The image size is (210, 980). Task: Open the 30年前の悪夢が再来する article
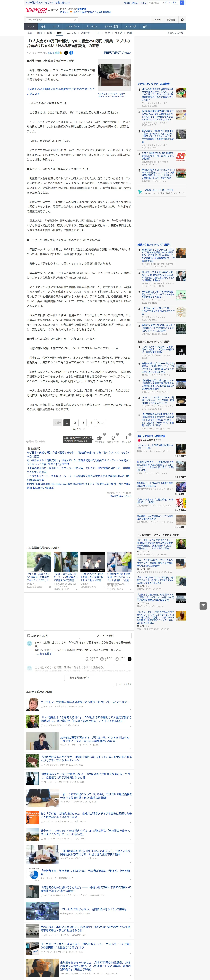(95, 739)
